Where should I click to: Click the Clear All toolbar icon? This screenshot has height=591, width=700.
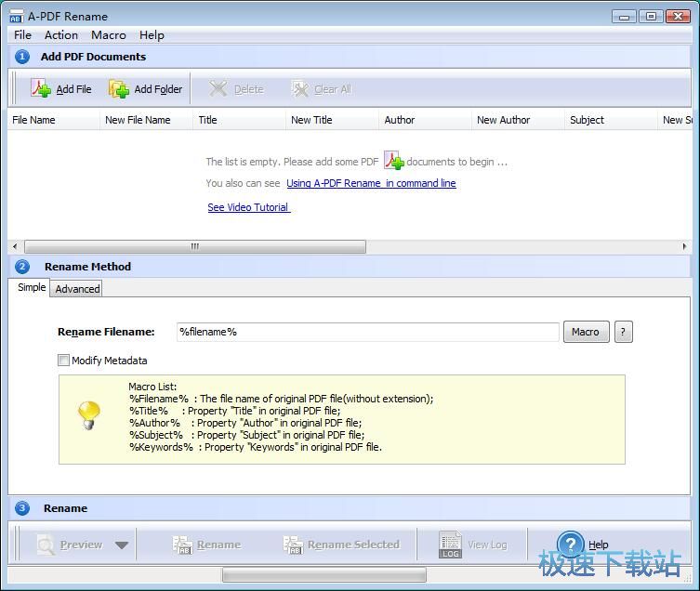(x=299, y=89)
